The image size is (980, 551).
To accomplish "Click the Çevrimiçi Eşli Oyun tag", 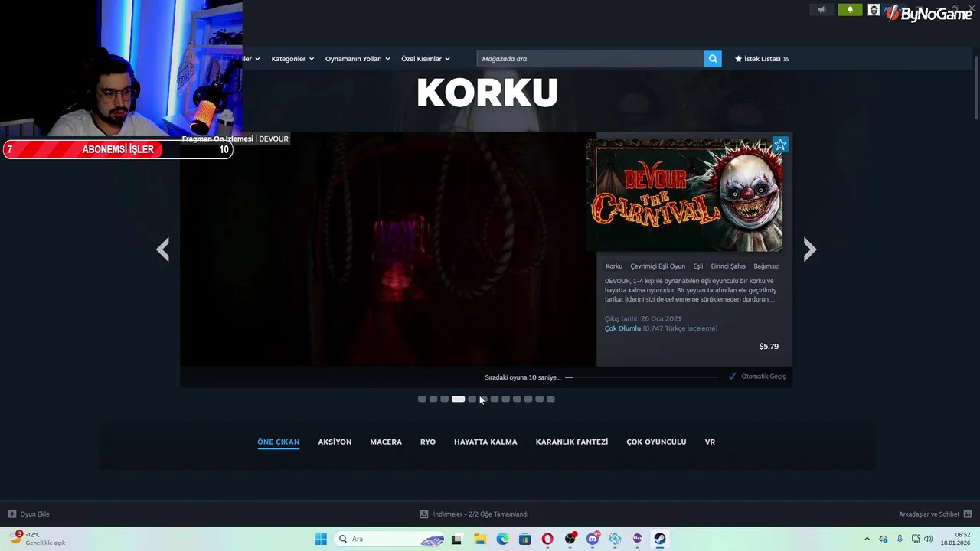I will point(658,266).
